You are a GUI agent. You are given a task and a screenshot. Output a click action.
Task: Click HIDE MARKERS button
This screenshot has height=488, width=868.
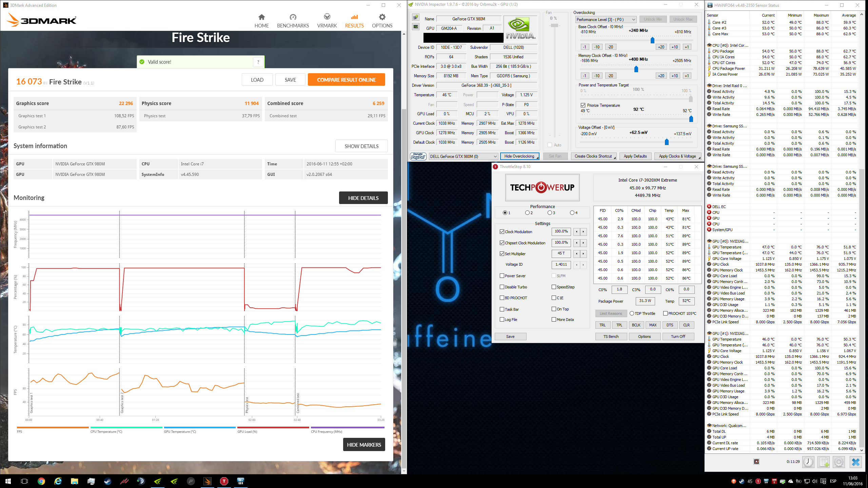pos(364,445)
